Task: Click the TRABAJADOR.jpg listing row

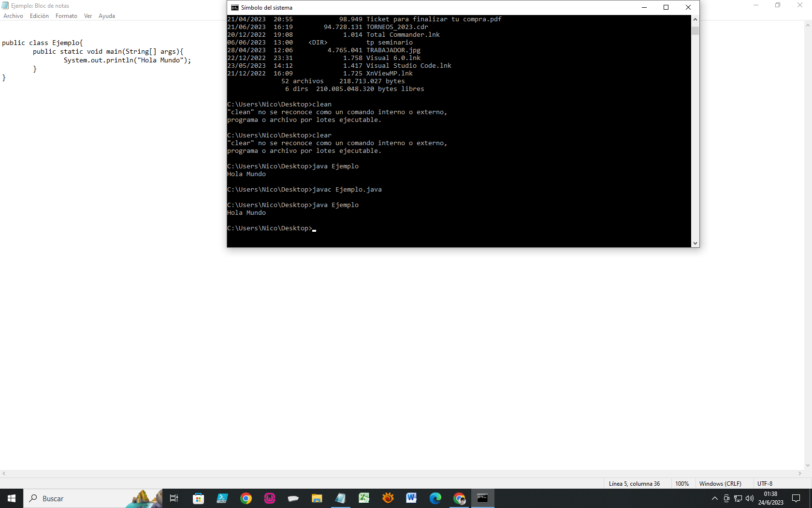Action: click(x=324, y=50)
